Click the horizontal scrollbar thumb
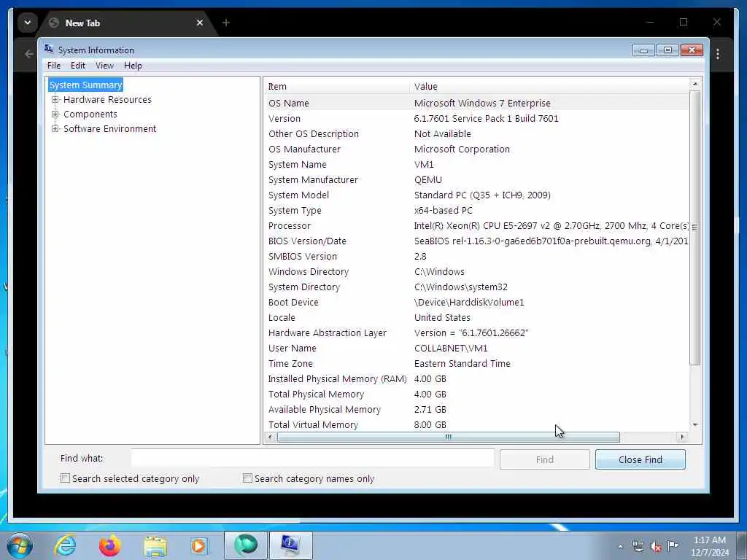Viewport: 747px width, 560px height. (449, 437)
